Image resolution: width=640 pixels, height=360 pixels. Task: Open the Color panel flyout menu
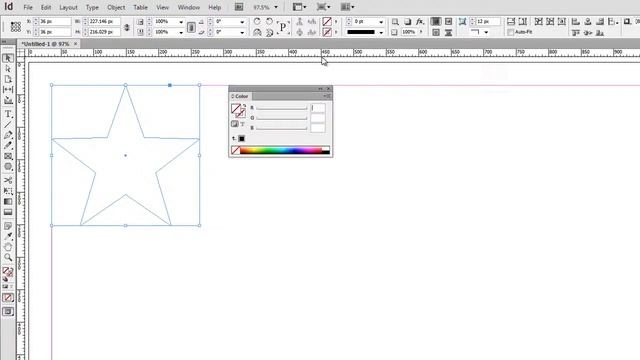tap(327, 96)
